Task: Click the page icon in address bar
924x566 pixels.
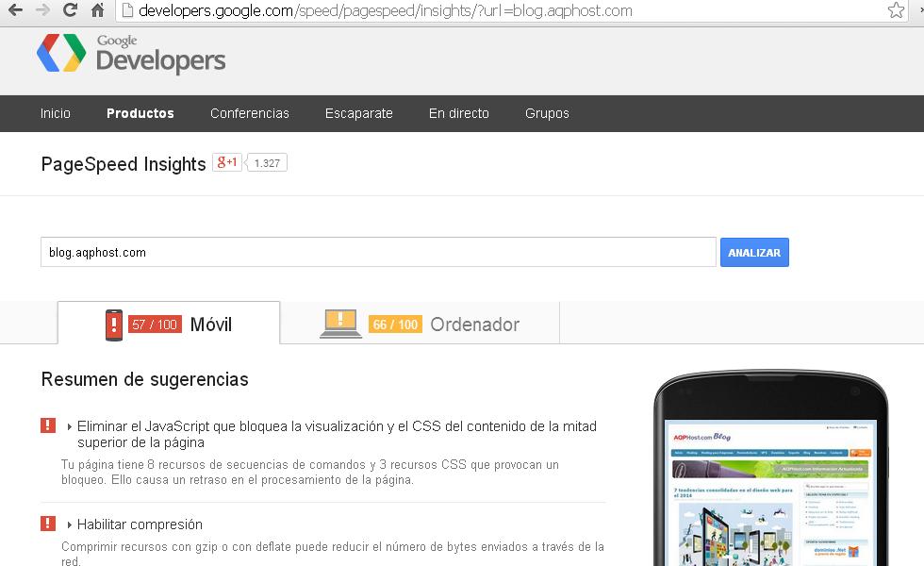Action: coord(126,10)
